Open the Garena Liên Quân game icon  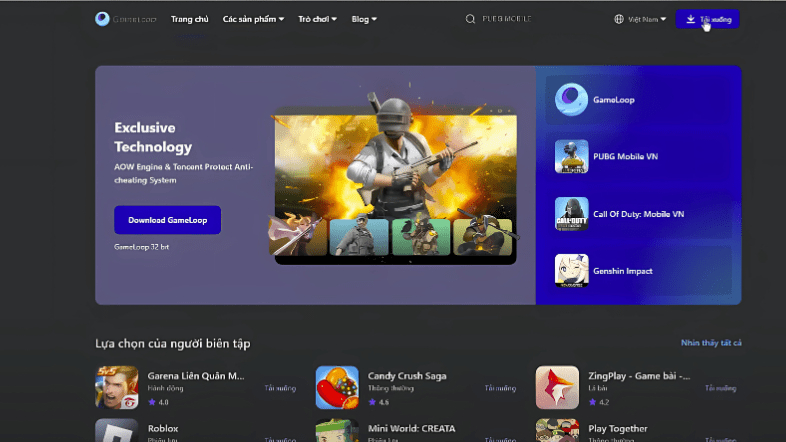coord(117,387)
